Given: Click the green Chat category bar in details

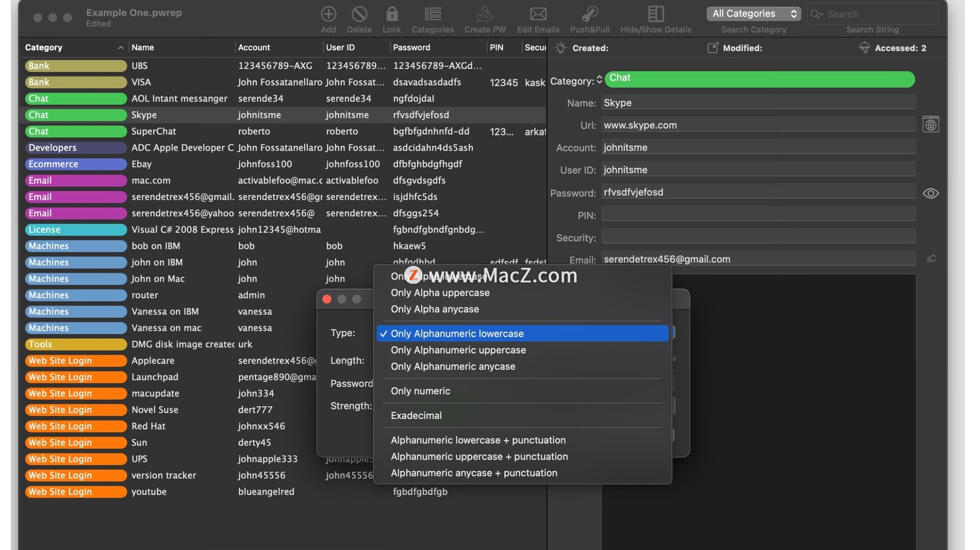Looking at the screenshot, I should [759, 79].
